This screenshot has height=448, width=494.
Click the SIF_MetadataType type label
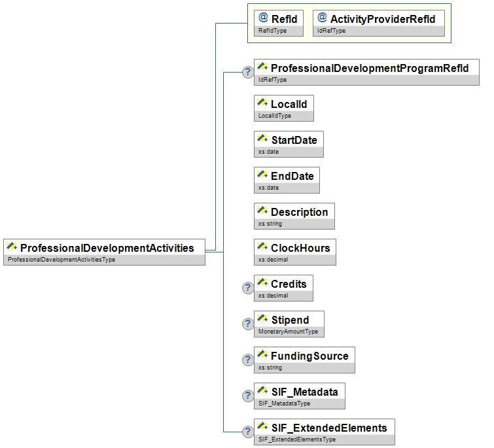[x=284, y=404]
